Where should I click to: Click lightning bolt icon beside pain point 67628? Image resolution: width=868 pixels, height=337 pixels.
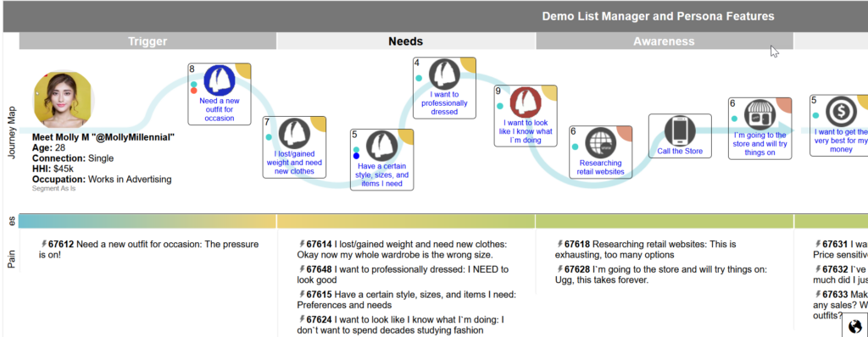point(560,269)
